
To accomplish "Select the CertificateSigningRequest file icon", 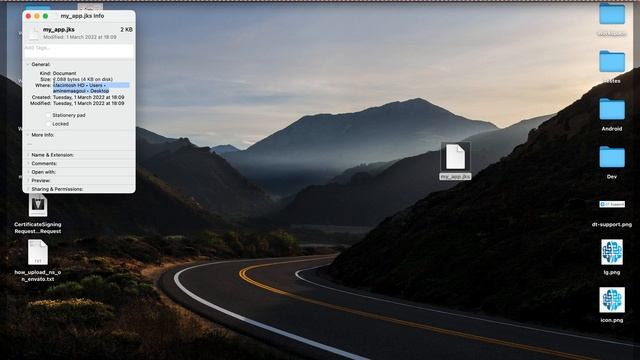I will [38, 205].
